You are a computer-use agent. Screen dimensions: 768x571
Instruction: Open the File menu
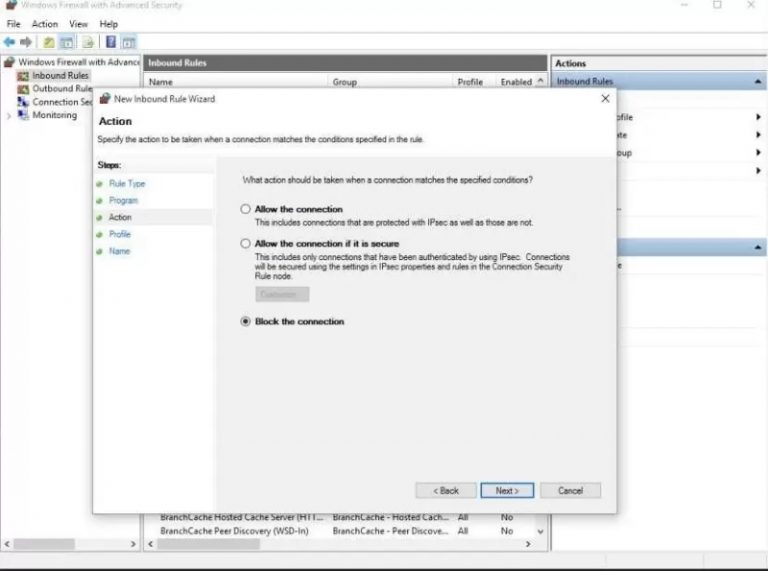[x=13, y=24]
